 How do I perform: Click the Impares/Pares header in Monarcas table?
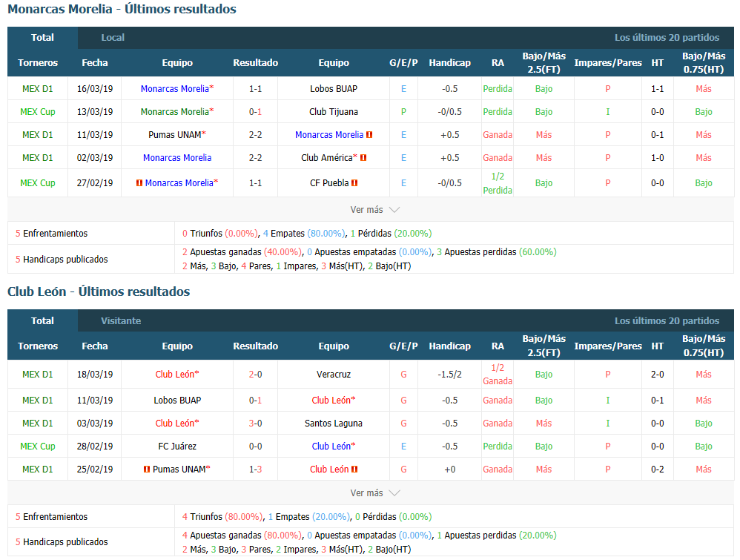pyautogui.click(x=608, y=63)
